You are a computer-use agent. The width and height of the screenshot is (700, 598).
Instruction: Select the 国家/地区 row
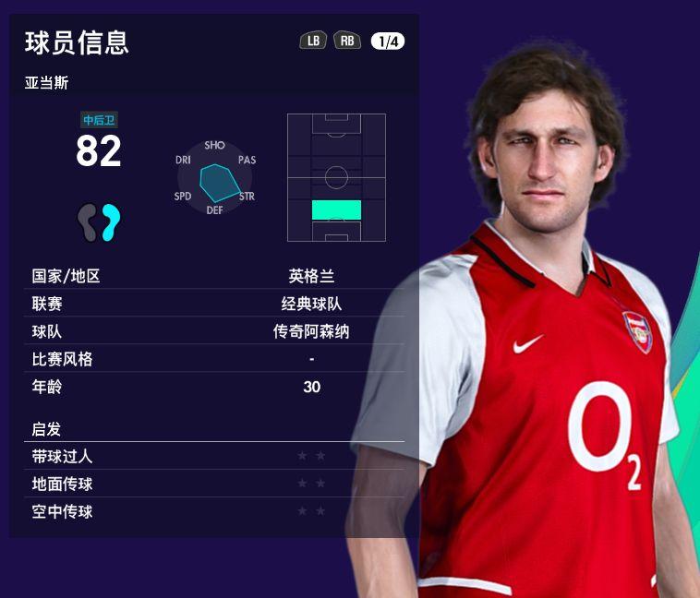tap(214, 276)
